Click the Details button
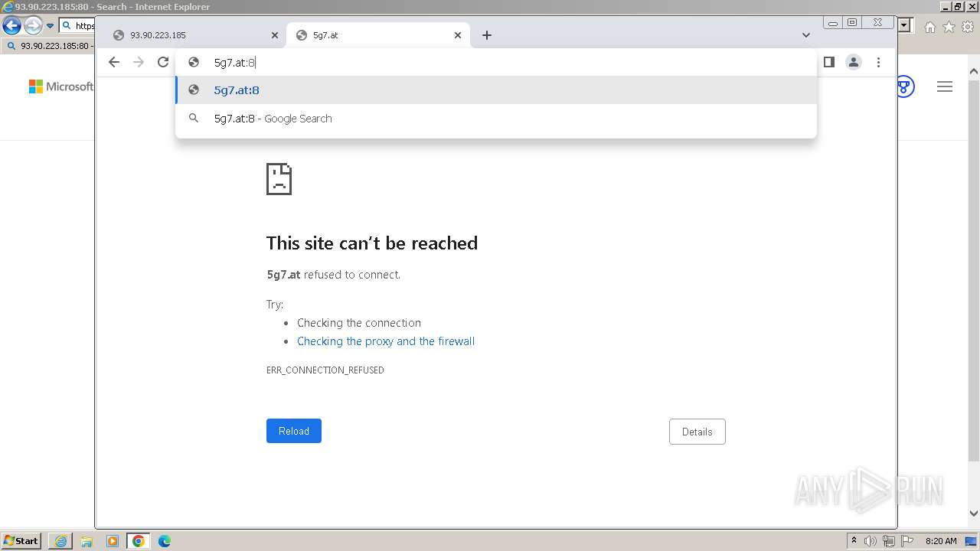Image resolution: width=980 pixels, height=551 pixels. 697,432
